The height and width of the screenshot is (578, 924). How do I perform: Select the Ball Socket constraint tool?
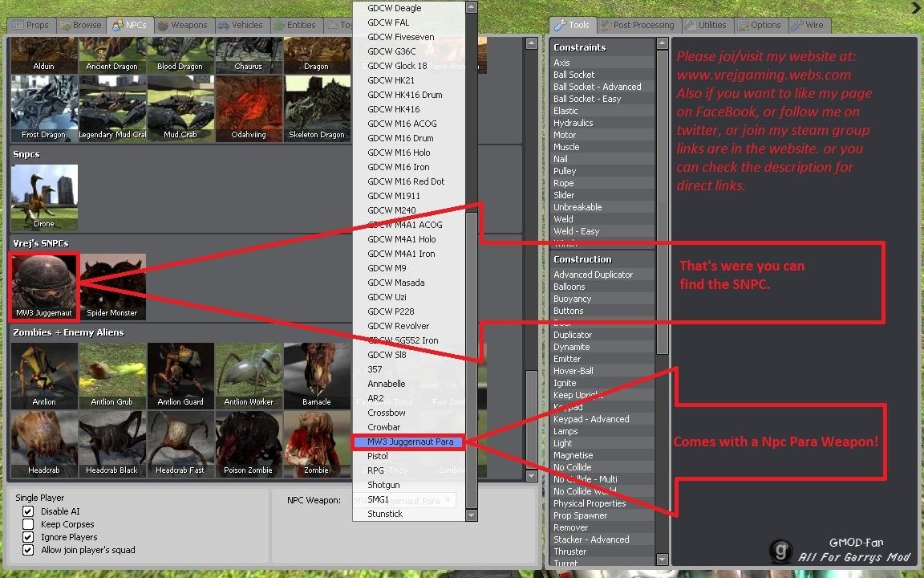[x=603, y=75]
